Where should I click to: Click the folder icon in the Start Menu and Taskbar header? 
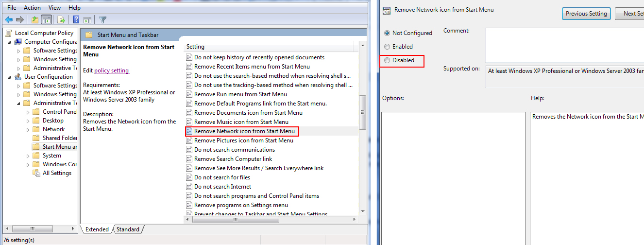tap(88, 35)
